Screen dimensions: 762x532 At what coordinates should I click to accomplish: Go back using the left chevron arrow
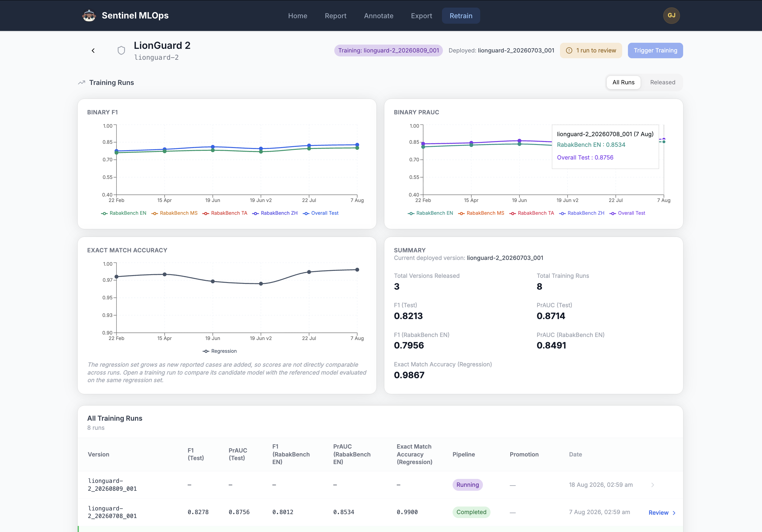tap(93, 50)
